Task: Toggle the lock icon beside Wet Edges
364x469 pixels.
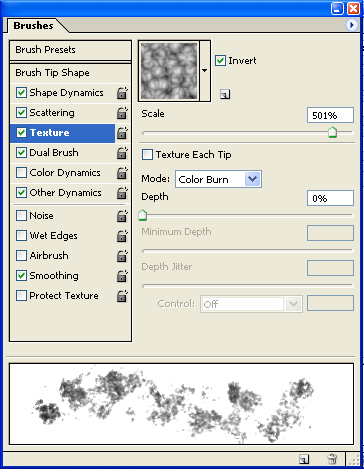Action: click(122, 236)
